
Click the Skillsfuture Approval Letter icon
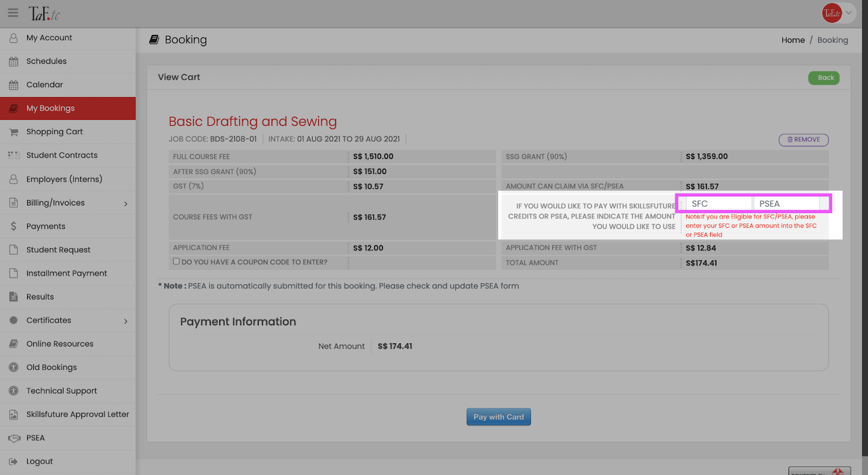pos(14,414)
